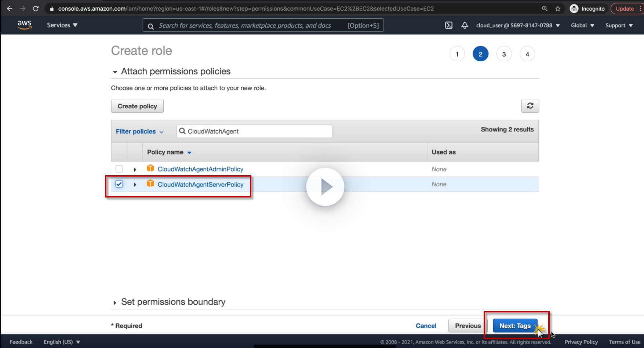644x348 pixels.
Task: Open the Support menu
Action: click(619, 25)
